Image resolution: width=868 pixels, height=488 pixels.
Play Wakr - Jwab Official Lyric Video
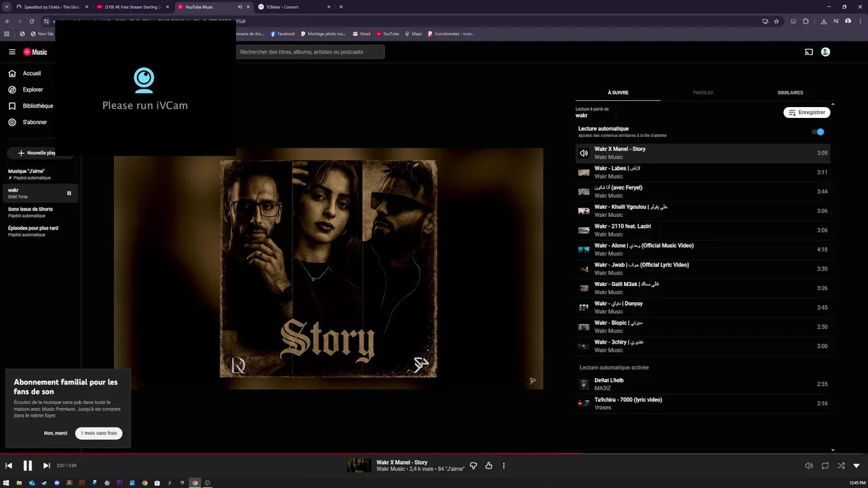[703, 269]
